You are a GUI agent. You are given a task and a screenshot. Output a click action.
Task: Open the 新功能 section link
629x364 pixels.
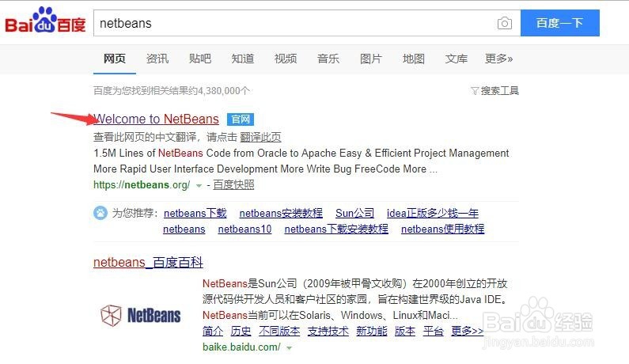point(371,331)
